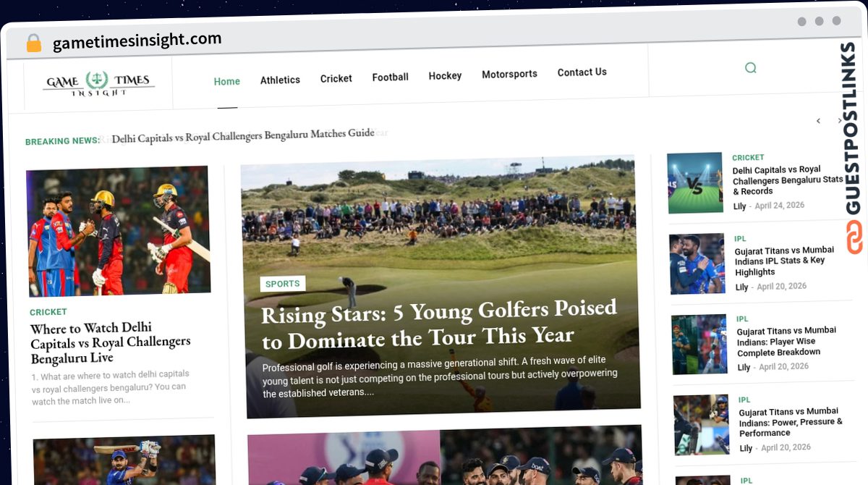Open thumbnail beside Player Wise Complete Breakdown
Screen dimensions: 868x485
tap(699, 344)
